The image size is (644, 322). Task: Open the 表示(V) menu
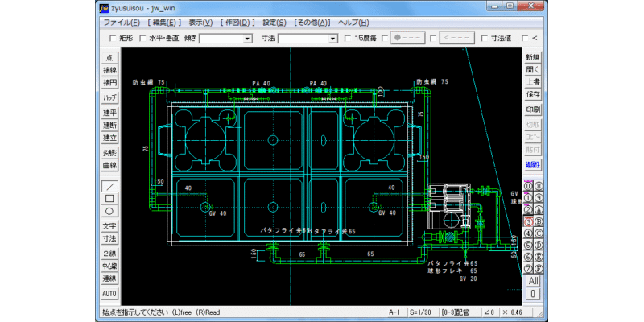(x=200, y=23)
